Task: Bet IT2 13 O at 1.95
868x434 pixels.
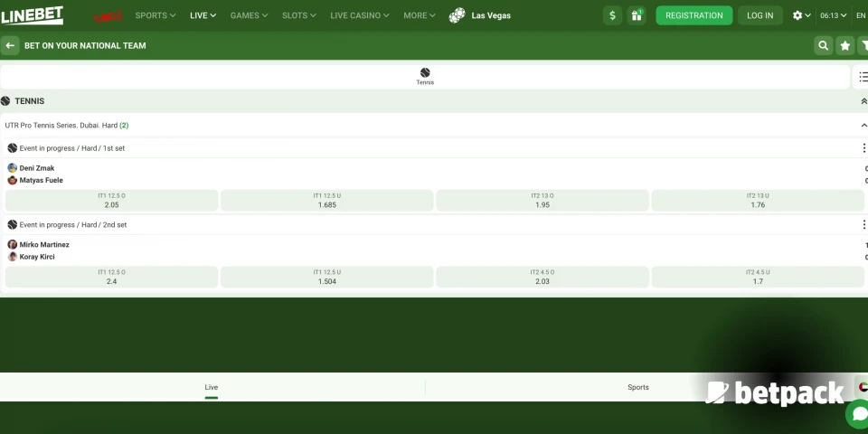Action: click(542, 201)
